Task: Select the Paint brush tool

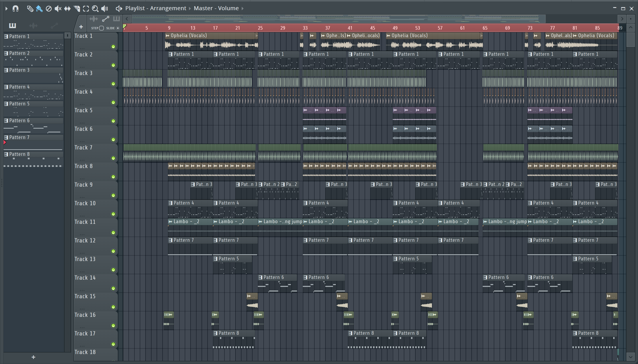Action: pos(39,9)
